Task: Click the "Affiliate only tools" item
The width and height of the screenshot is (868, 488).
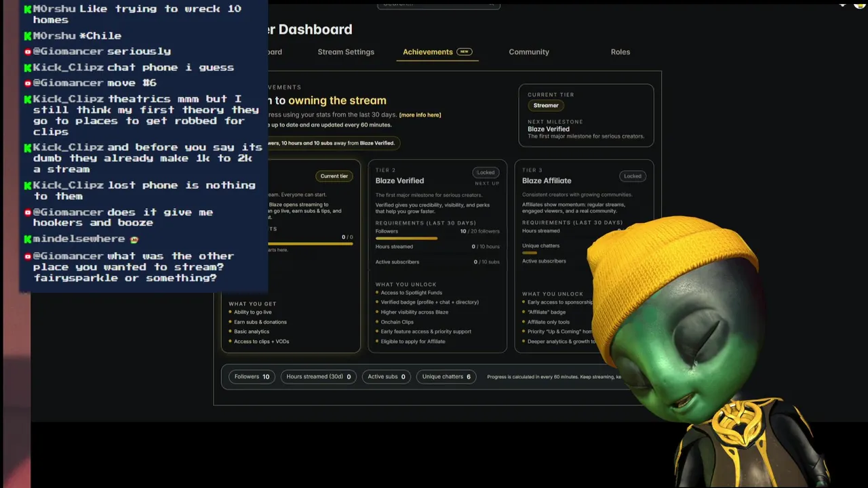Action: (549, 322)
